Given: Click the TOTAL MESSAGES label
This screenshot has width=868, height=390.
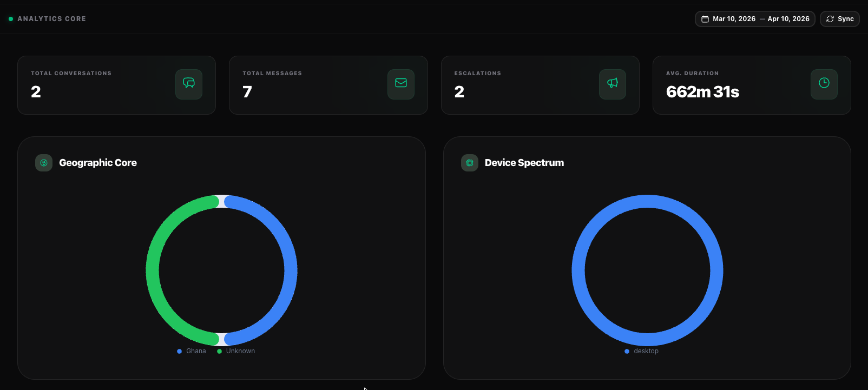Looking at the screenshot, I should (272, 73).
